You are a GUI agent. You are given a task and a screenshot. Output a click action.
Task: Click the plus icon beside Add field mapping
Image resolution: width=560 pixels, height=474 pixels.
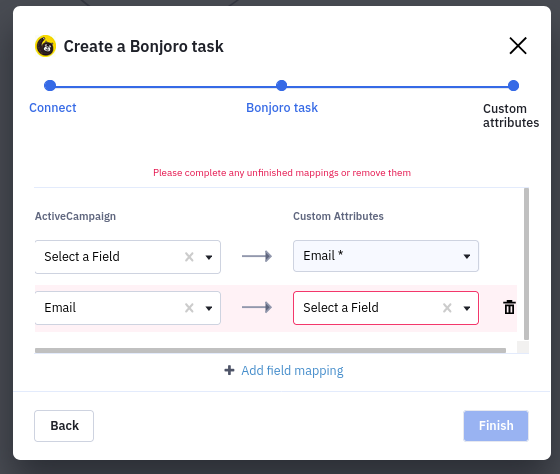point(229,370)
